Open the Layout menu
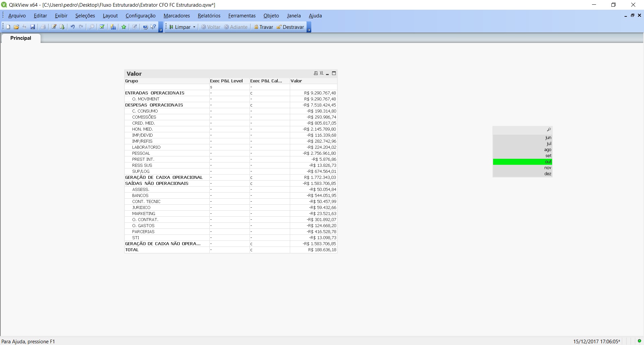Viewport: 644px width, 345px height. click(110, 16)
